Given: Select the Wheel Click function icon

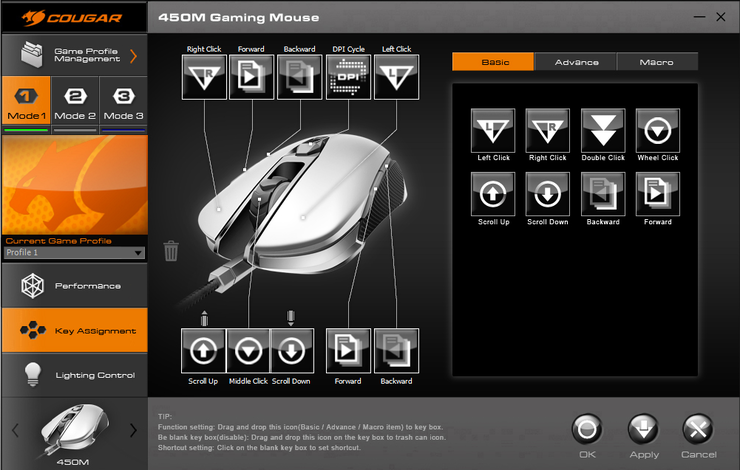Looking at the screenshot, I should [657, 130].
